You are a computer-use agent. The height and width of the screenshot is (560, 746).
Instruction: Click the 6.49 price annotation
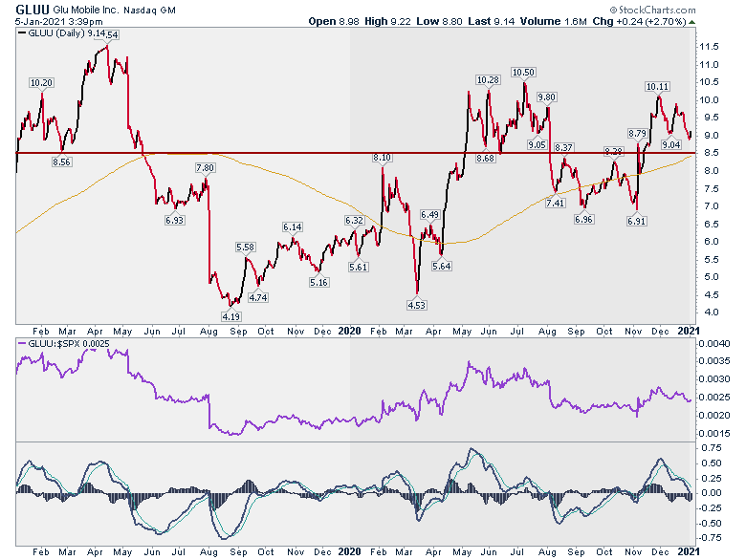pyautogui.click(x=429, y=215)
